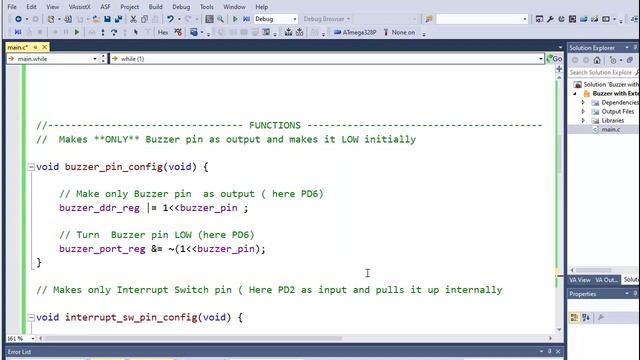Screen dimensions: 640x360
Task: Click Start Debugging and Break icon next to Debug
Action: point(246,19)
